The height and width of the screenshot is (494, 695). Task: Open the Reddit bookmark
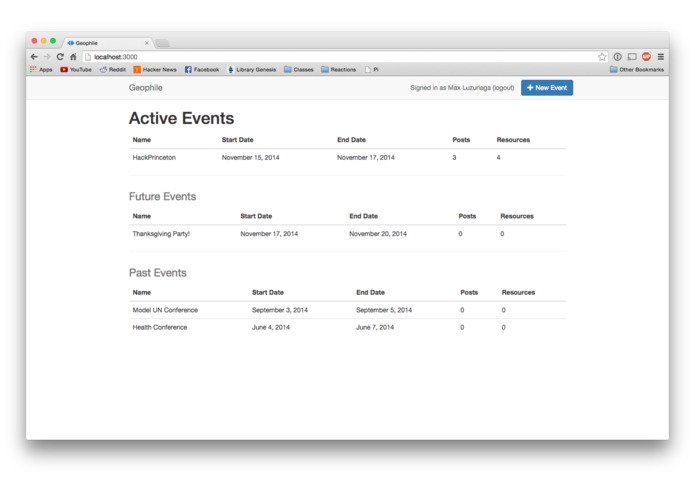(x=113, y=70)
